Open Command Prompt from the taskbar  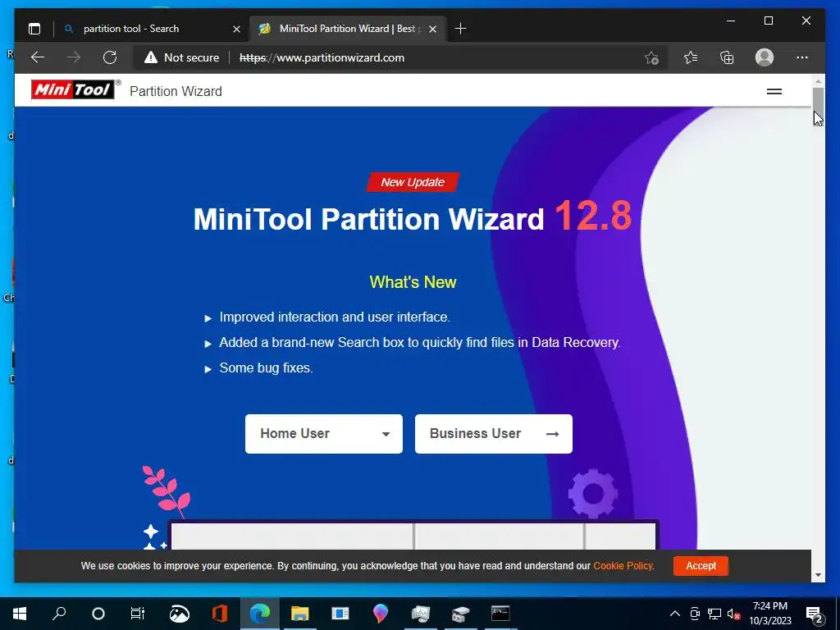pos(500,614)
